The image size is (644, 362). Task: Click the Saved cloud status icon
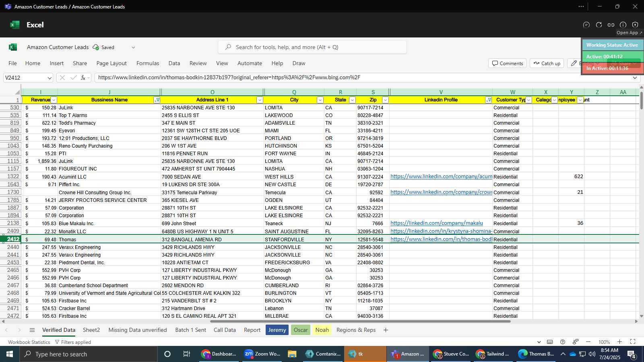pyautogui.click(x=96, y=47)
